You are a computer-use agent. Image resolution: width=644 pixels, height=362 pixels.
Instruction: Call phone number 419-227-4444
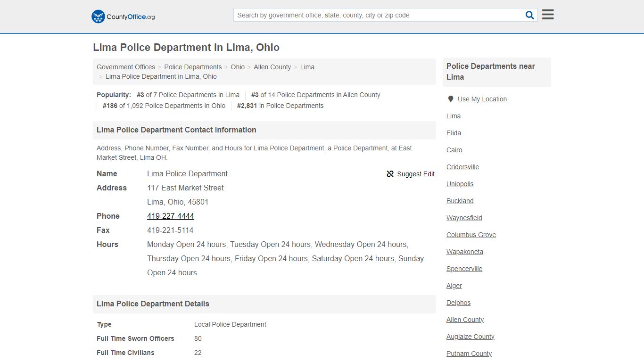click(x=171, y=216)
